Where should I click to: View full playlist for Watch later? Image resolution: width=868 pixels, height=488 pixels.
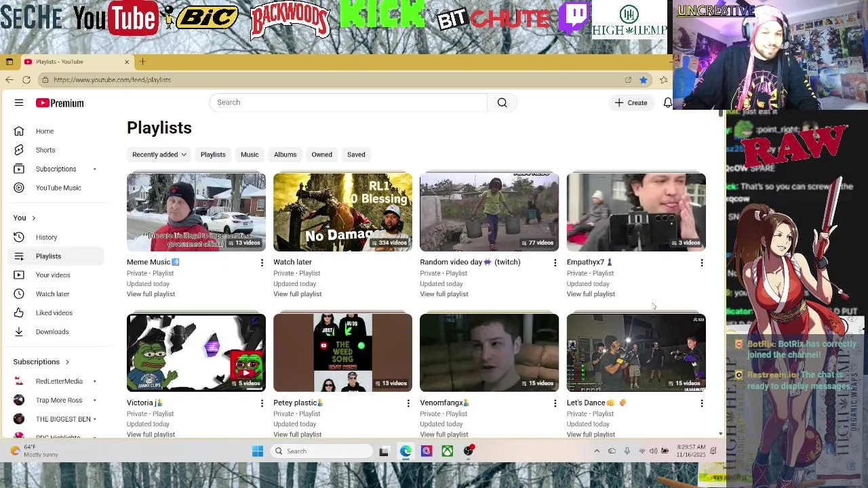pyautogui.click(x=297, y=294)
